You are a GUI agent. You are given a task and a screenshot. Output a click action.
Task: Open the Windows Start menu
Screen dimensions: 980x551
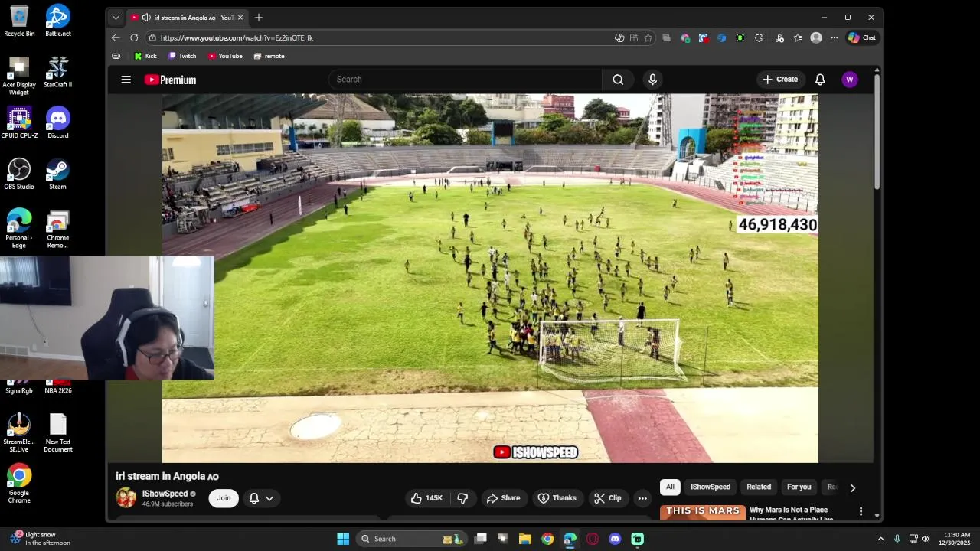[343, 539]
